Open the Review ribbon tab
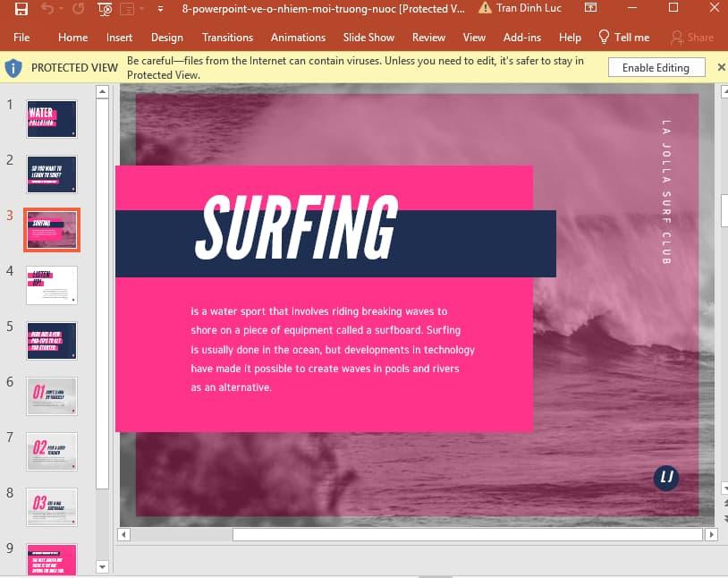Image resolution: width=728 pixels, height=578 pixels. (428, 38)
